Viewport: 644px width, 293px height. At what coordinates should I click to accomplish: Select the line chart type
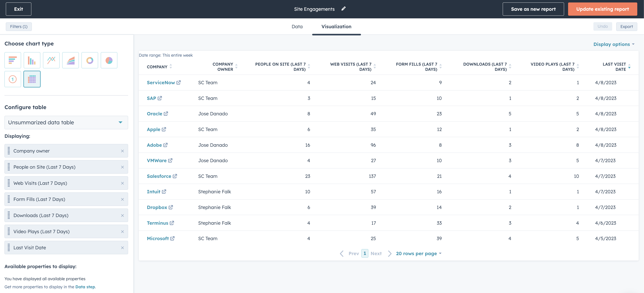pyautogui.click(x=51, y=60)
